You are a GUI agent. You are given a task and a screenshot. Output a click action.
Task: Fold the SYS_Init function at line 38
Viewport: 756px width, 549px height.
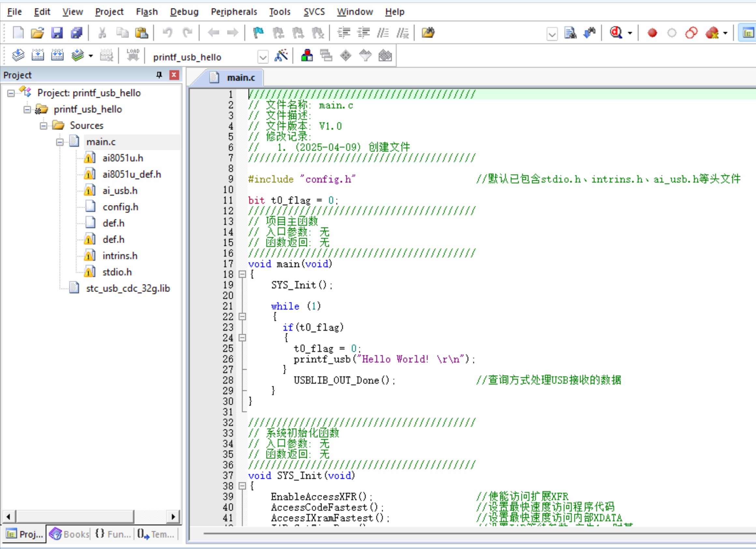click(x=242, y=486)
